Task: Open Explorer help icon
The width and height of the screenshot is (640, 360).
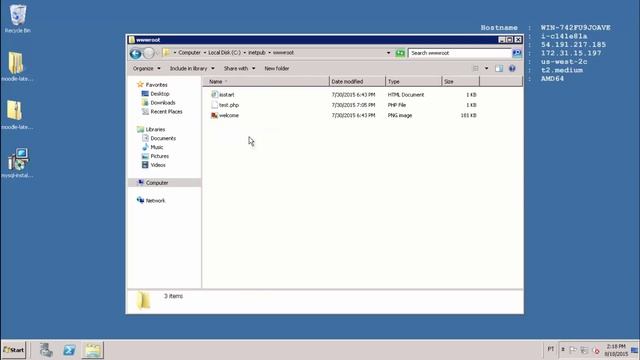Action: (x=512, y=69)
